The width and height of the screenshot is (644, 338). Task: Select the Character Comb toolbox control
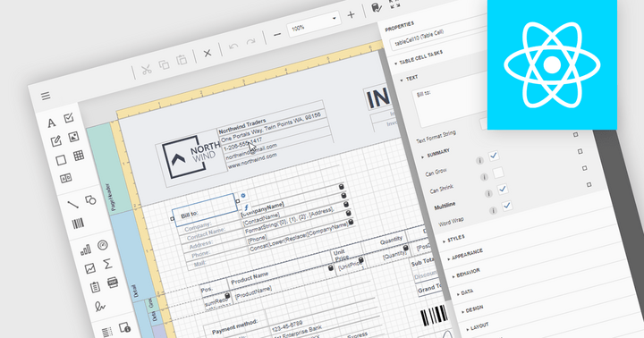point(65,178)
